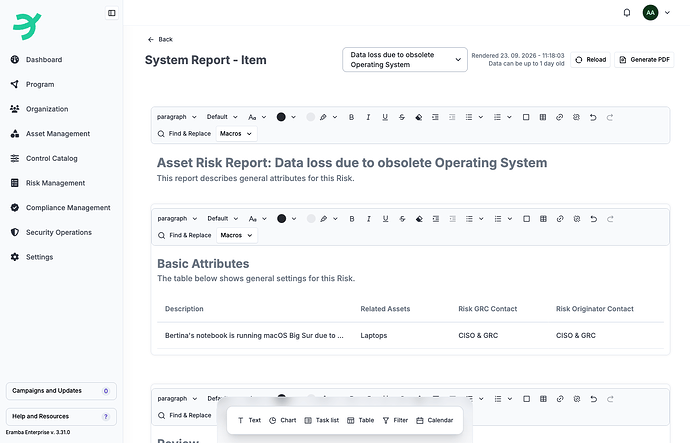The image size is (690, 443).
Task: Open Campaigns and Updates
Action: pyautogui.click(x=61, y=391)
